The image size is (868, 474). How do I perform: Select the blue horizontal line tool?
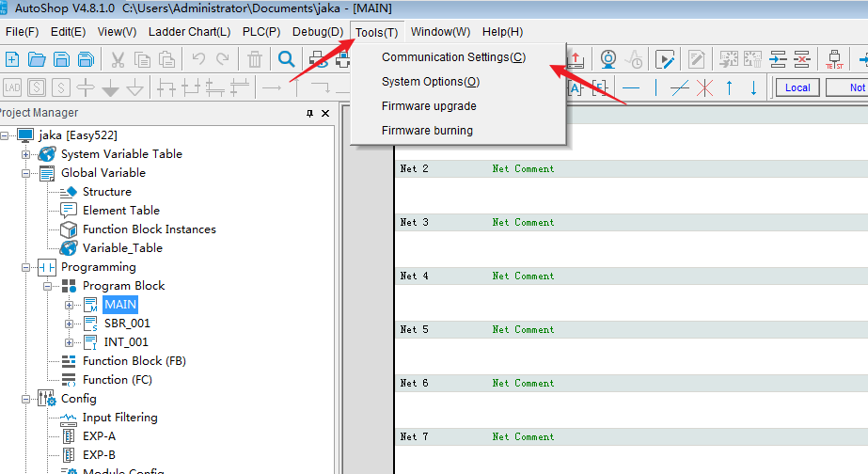coord(631,87)
